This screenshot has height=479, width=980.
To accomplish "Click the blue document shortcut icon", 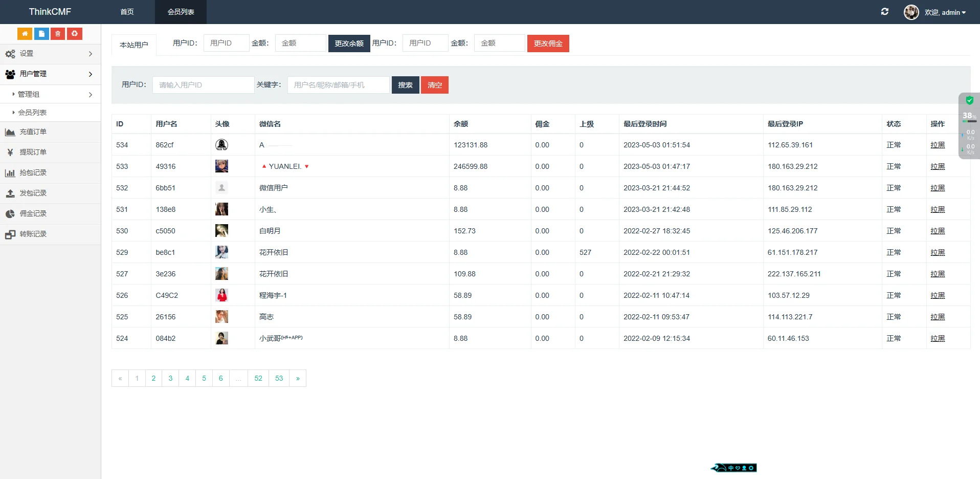I will coord(41,34).
